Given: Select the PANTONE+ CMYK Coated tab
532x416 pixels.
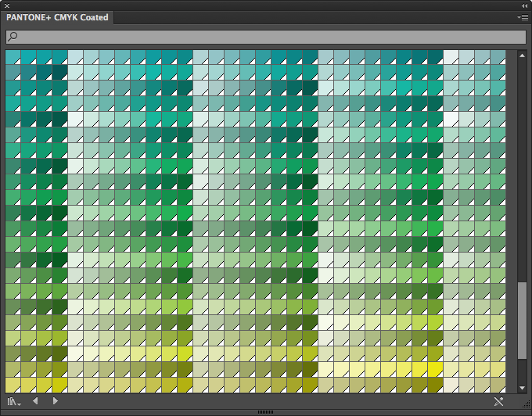Looking at the screenshot, I should pyautogui.click(x=57, y=18).
